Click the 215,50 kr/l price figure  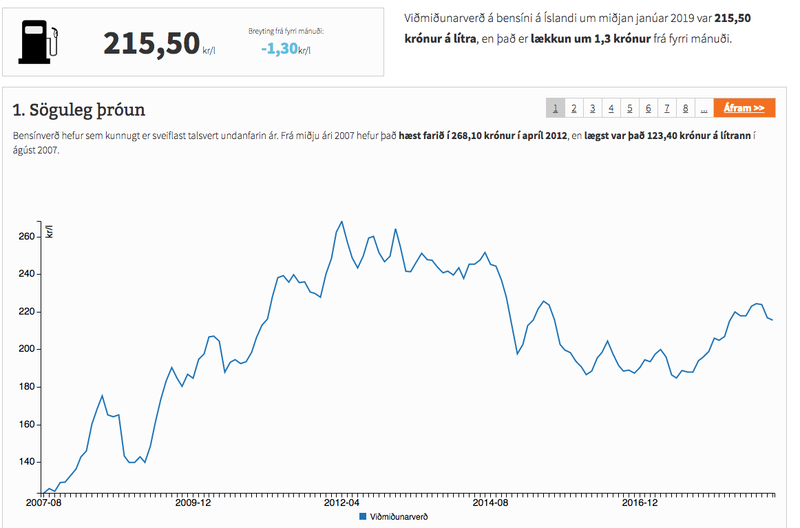pos(152,44)
